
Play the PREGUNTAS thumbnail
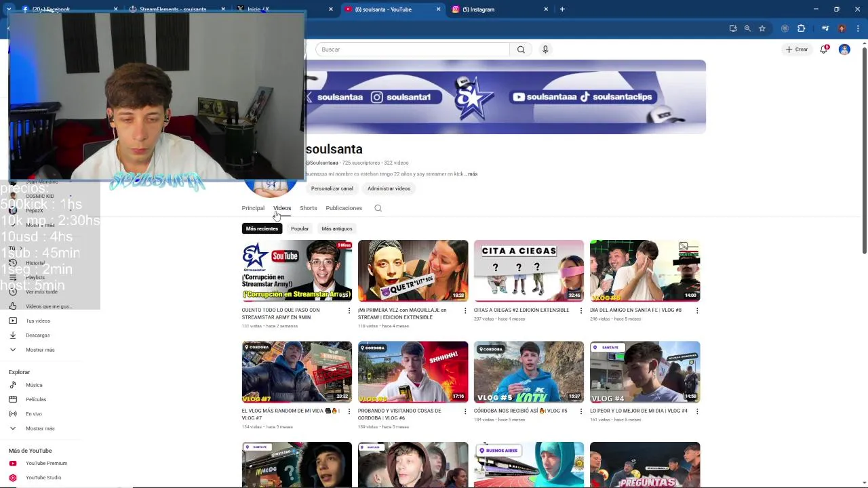[x=645, y=465]
